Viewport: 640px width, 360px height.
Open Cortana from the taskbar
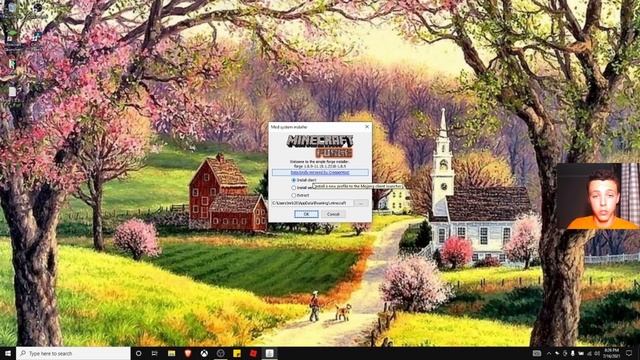tap(138, 353)
